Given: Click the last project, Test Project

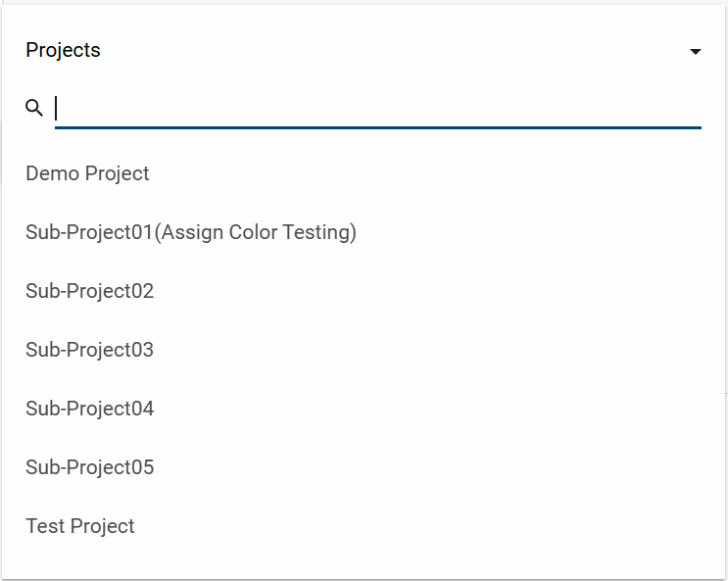Looking at the screenshot, I should click(x=80, y=526).
